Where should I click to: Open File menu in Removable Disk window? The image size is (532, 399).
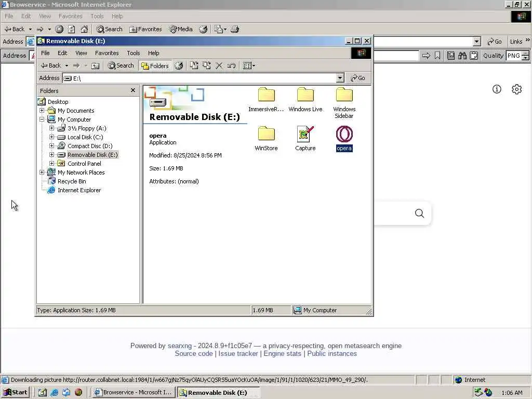(x=45, y=54)
